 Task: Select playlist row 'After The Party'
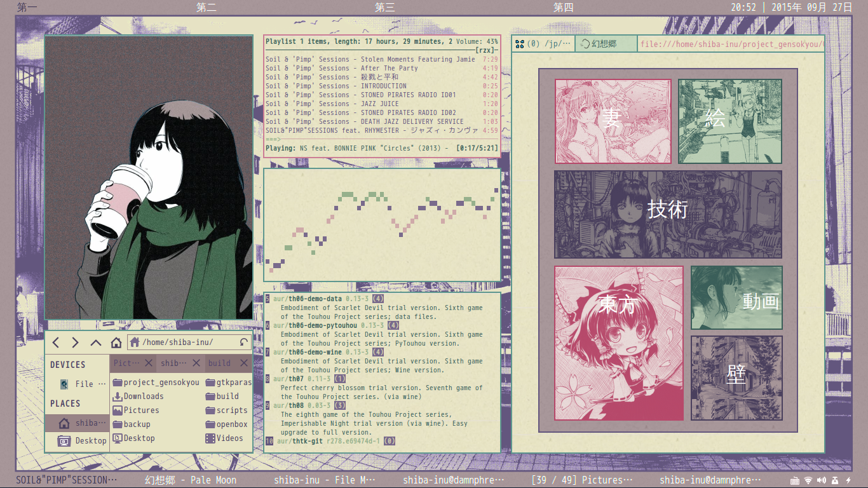381,68
